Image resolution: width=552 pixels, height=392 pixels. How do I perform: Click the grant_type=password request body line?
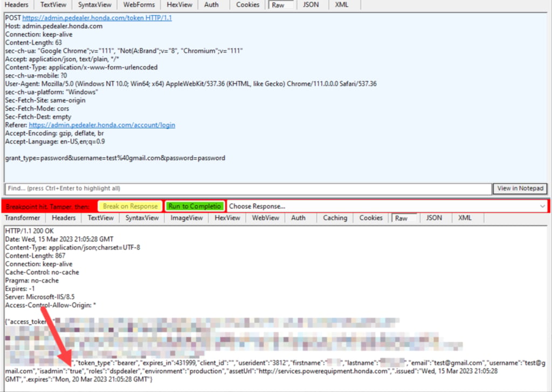pos(115,158)
